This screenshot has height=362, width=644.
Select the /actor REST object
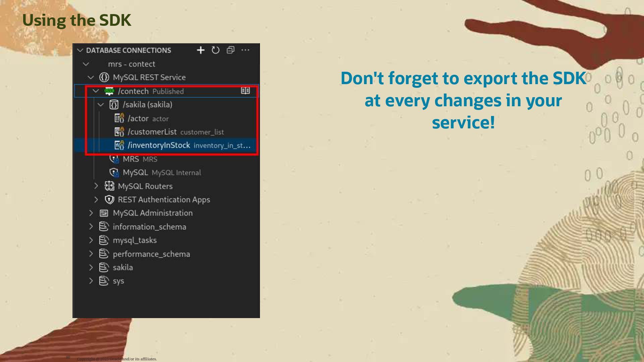coord(138,119)
